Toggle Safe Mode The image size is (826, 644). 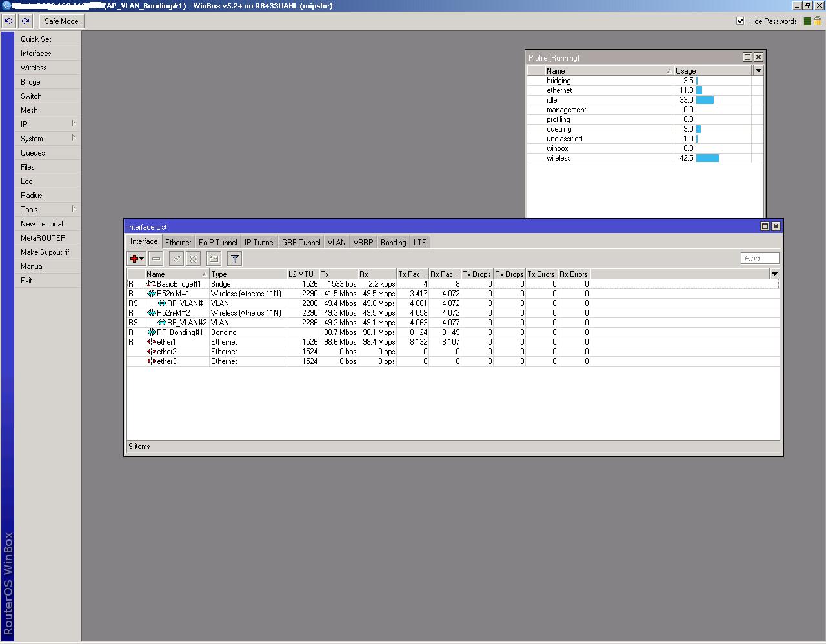tap(61, 21)
